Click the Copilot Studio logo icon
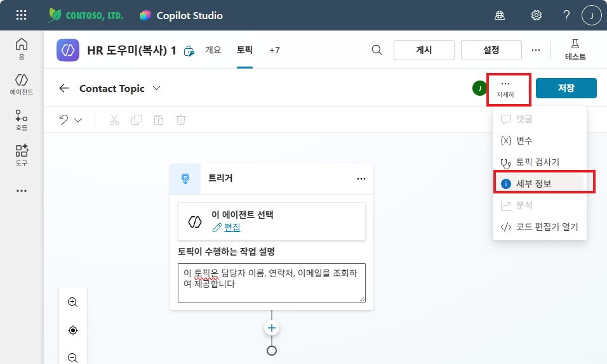Viewport: 607px width, 364px height. click(145, 15)
